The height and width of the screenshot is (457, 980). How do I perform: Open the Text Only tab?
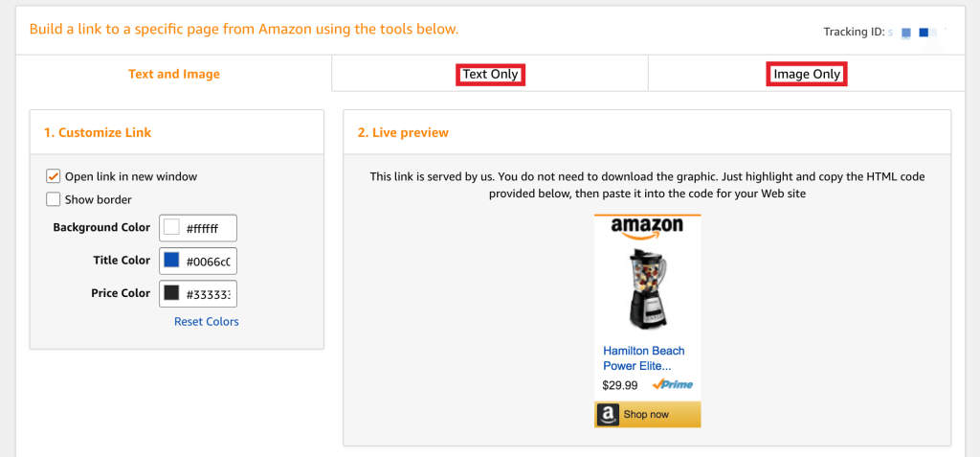[490, 74]
